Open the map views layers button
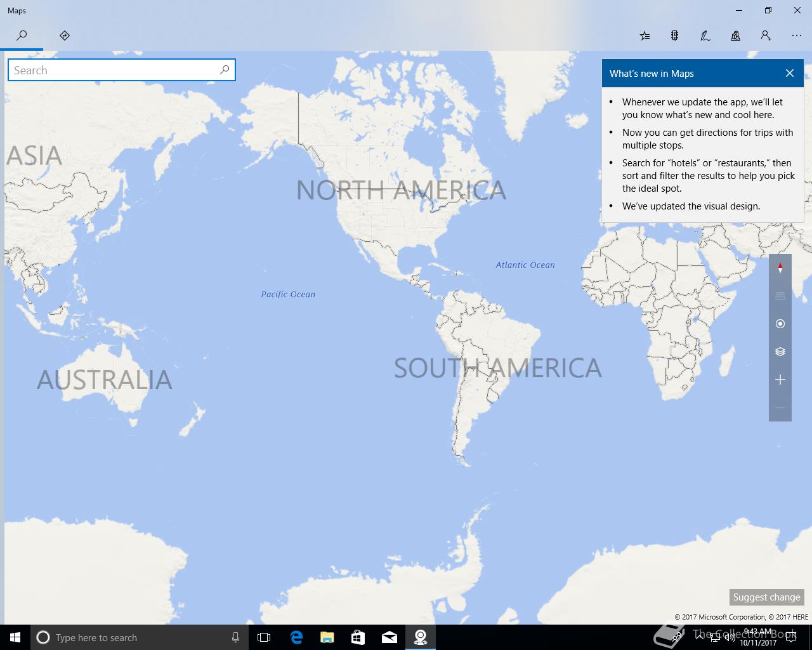 pos(780,352)
